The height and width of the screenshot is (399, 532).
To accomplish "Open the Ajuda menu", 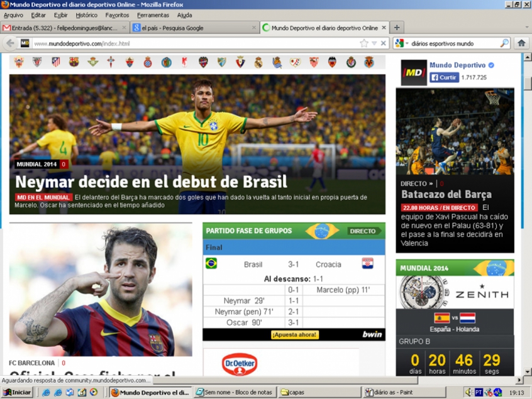I will point(185,15).
